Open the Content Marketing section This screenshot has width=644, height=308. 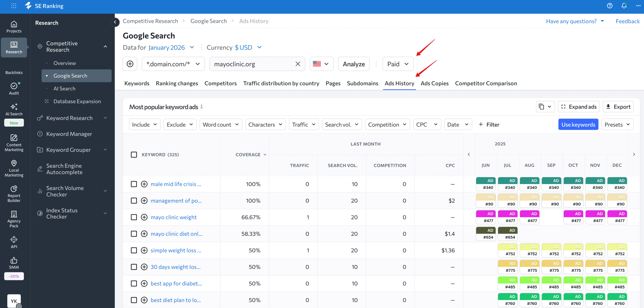[x=14, y=143]
